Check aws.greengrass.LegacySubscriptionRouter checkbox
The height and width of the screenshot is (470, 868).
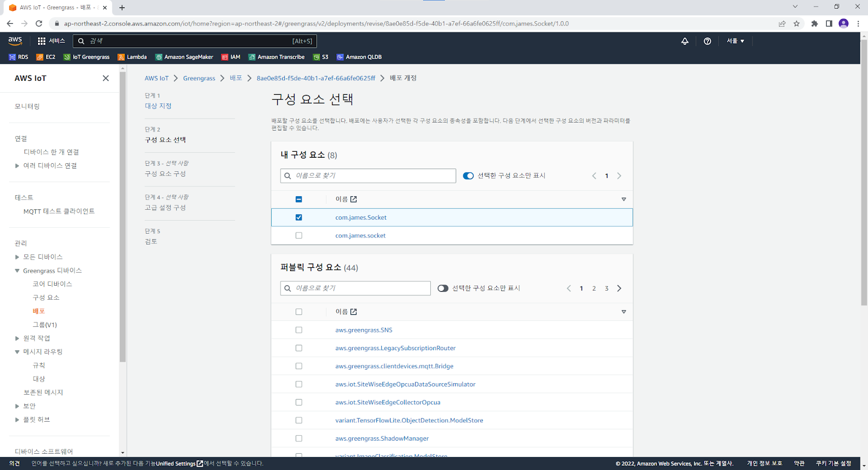tap(299, 348)
